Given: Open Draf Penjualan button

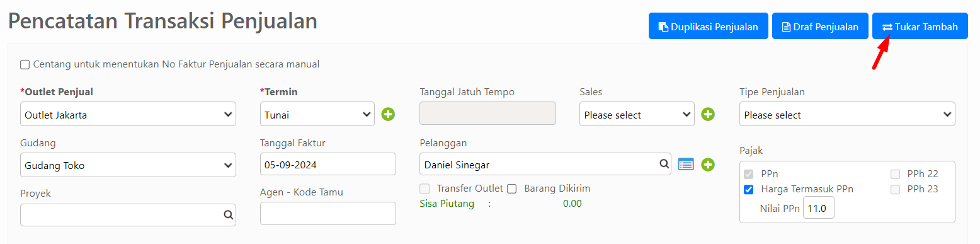Looking at the screenshot, I should pos(820,26).
